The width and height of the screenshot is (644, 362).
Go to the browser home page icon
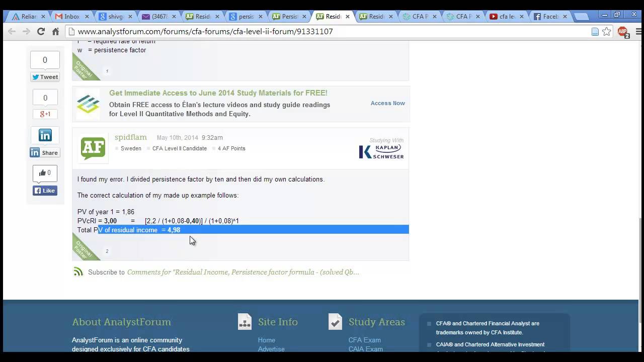coord(55,31)
